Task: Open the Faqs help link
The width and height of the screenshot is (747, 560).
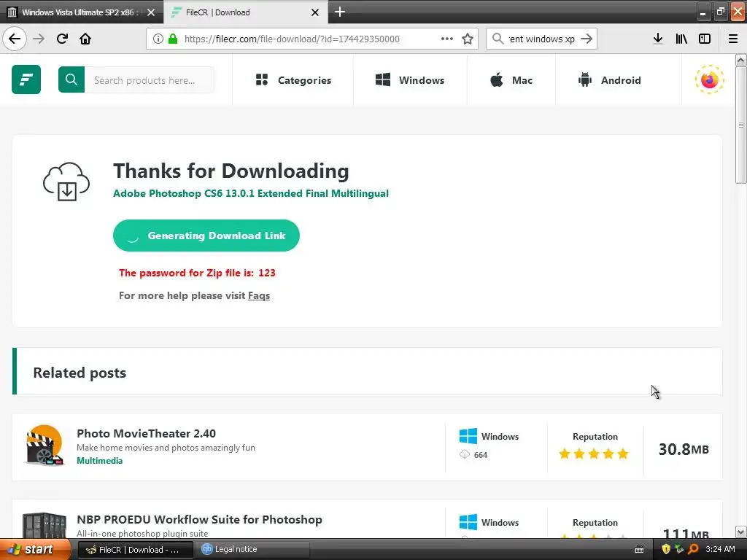Action: click(x=259, y=296)
